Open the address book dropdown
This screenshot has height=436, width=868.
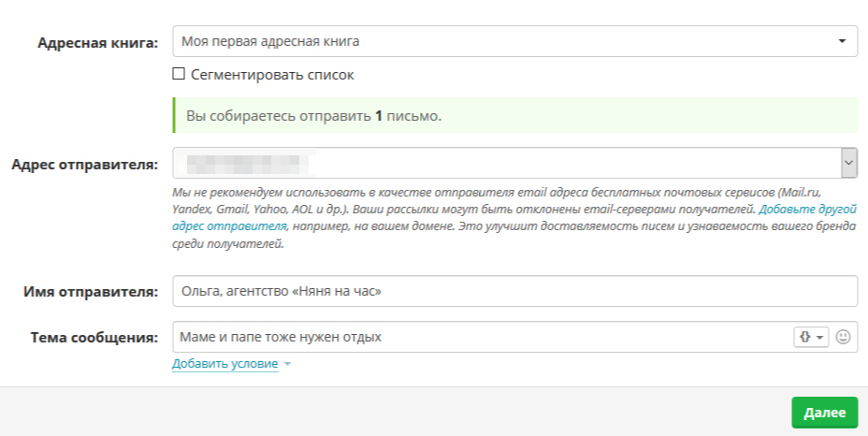[x=514, y=41]
